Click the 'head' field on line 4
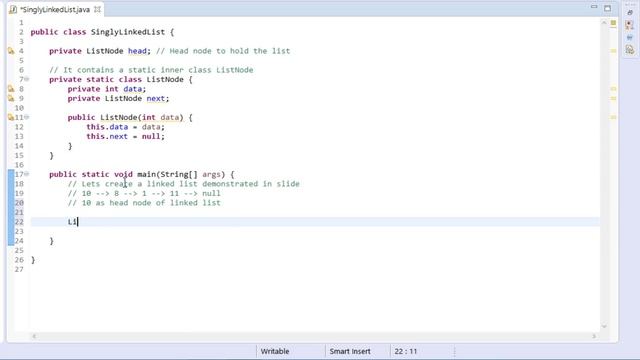The width and height of the screenshot is (640, 360). (137, 51)
